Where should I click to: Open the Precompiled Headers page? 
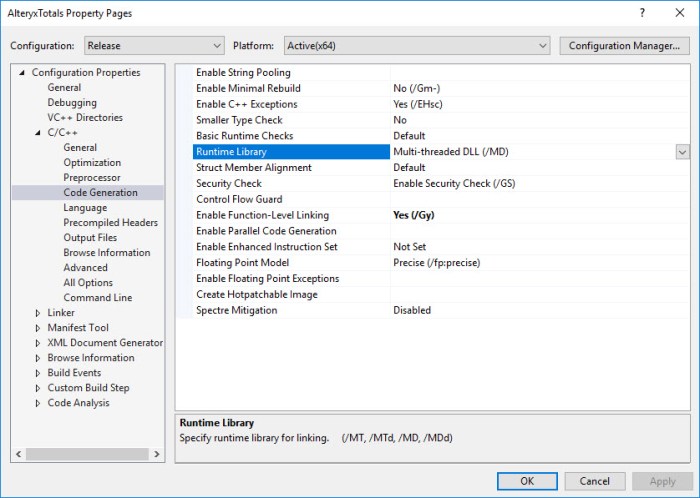pyautogui.click(x=110, y=222)
